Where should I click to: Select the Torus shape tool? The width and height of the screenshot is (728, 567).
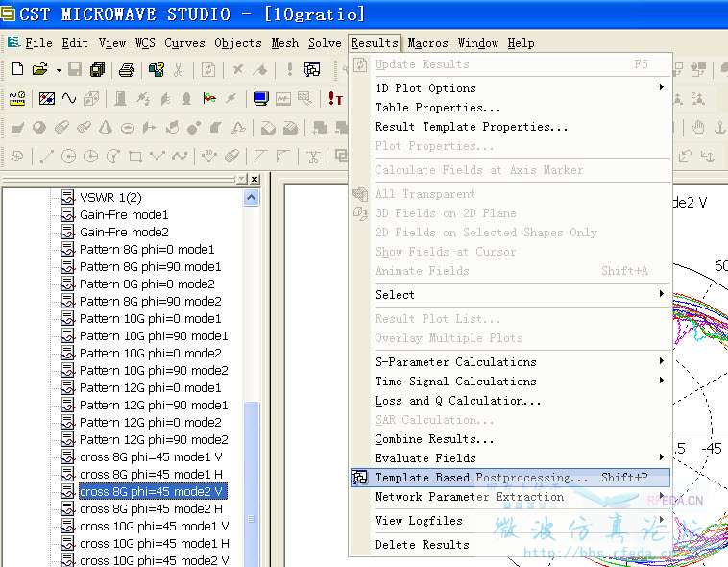point(127,128)
